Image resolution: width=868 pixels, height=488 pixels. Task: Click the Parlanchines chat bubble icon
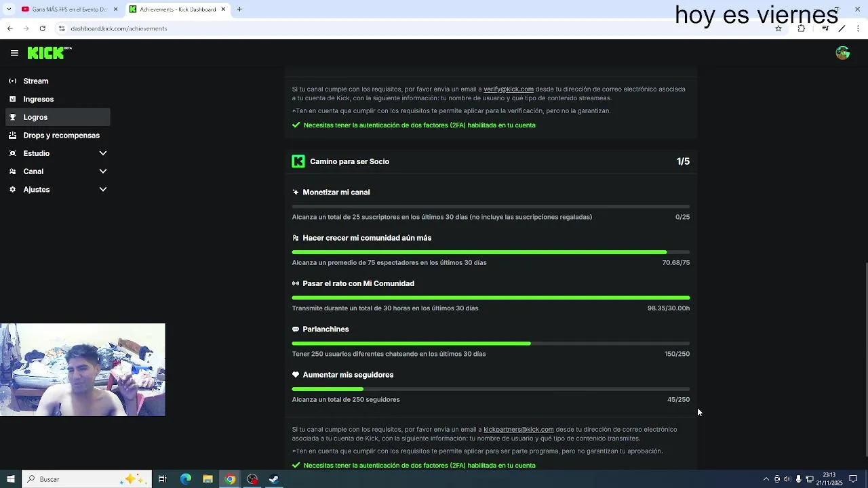296,329
